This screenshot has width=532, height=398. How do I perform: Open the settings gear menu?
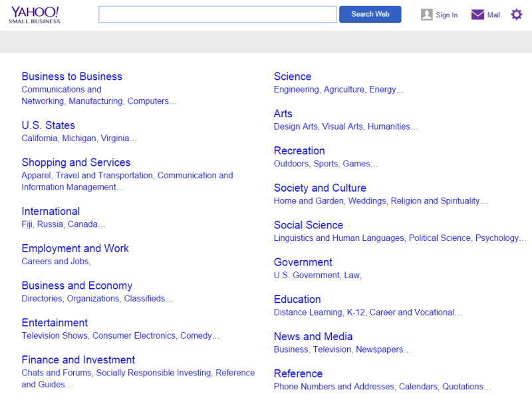(x=517, y=14)
